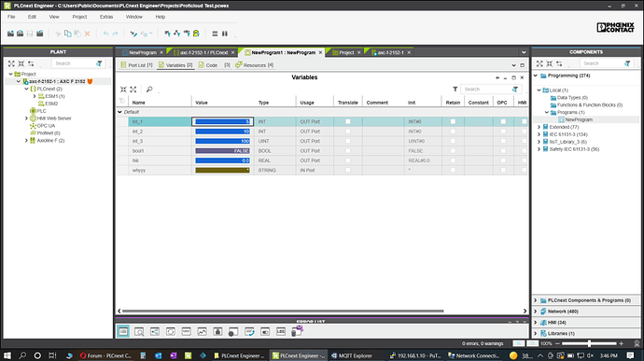Toggle OPC checkbox for int_2 row
The height and width of the screenshot is (361, 644).
coord(503,132)
